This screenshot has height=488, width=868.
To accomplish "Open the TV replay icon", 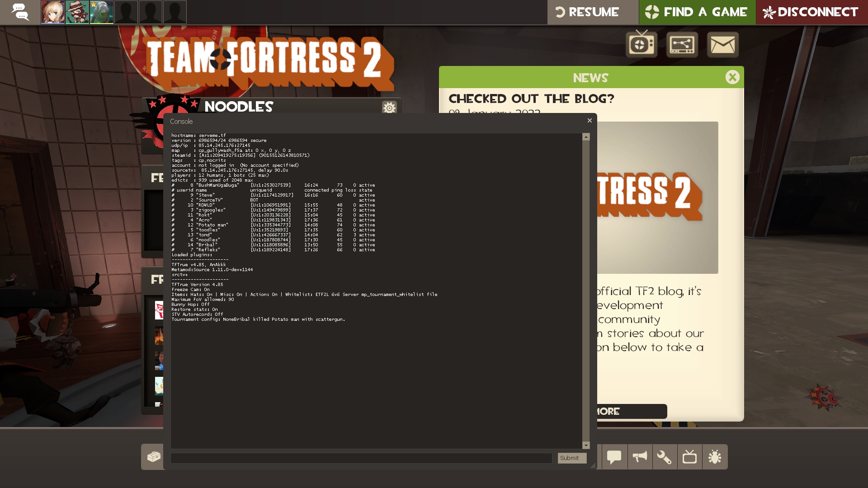I will pos(689,457).
